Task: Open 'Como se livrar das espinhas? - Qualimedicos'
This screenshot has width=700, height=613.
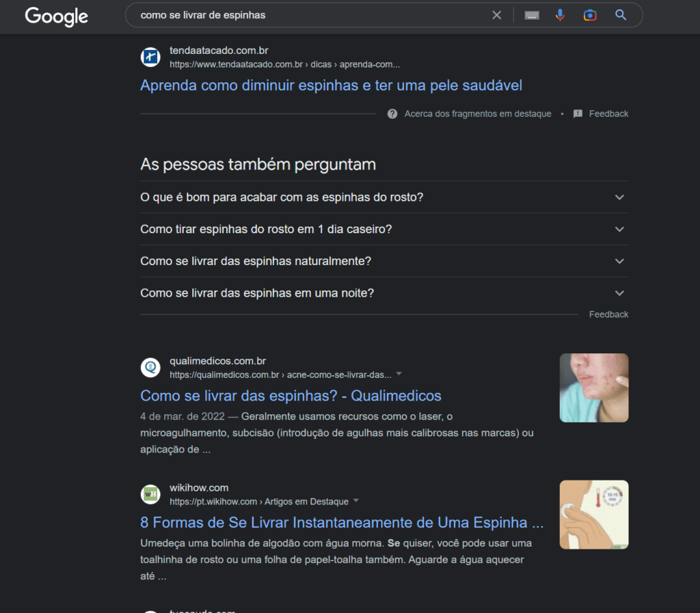Action: (x=291, y=396)
